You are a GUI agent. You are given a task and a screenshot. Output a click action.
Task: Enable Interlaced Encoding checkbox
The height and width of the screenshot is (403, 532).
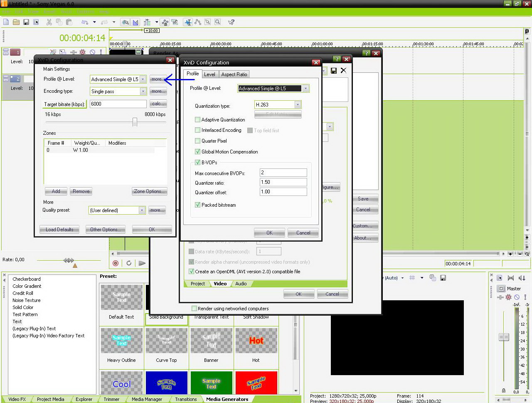(x=198, y=130)
